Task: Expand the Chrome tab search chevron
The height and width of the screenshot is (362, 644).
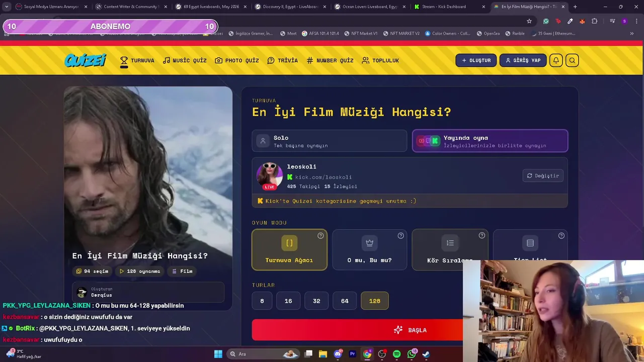Action: (x=7, y=7)
